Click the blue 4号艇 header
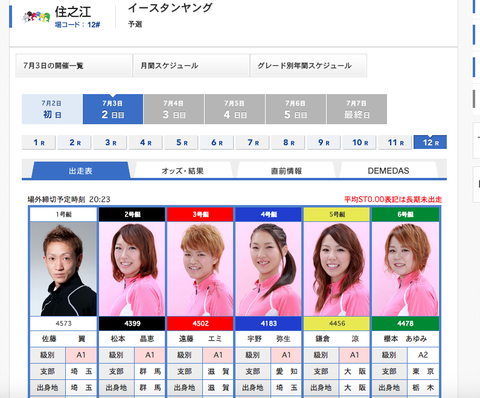The width and height of the screenshot is (480, 398). 268,214
